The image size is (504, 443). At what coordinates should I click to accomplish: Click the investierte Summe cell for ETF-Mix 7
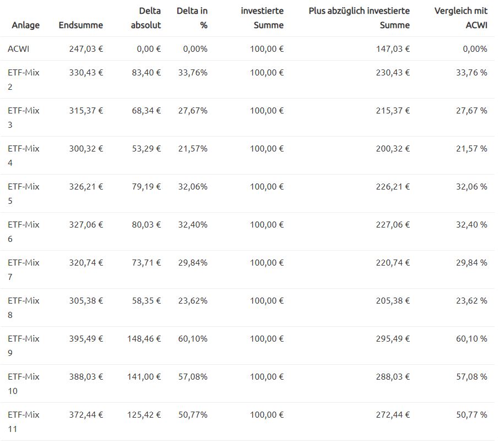tap(267, 263)
